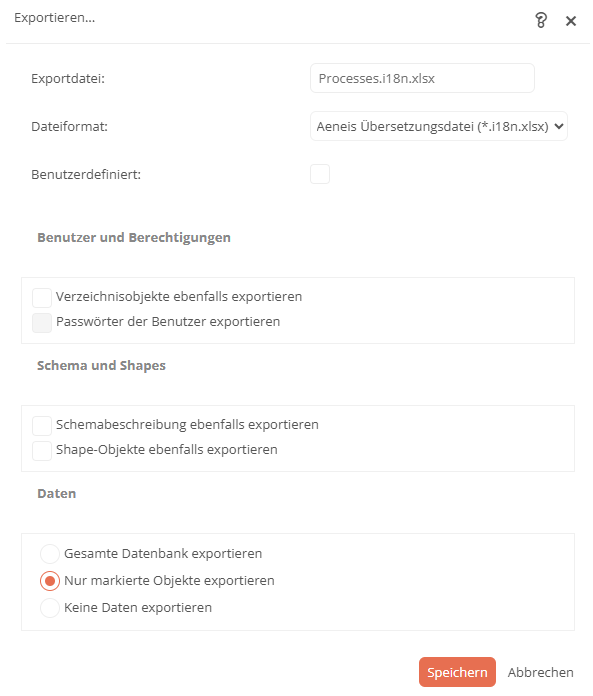Check Shape-Objekte ebenfalls exportieren
The width and height of the screenshot is (593, 696).
pyautogui.click(x=42, y=451)
